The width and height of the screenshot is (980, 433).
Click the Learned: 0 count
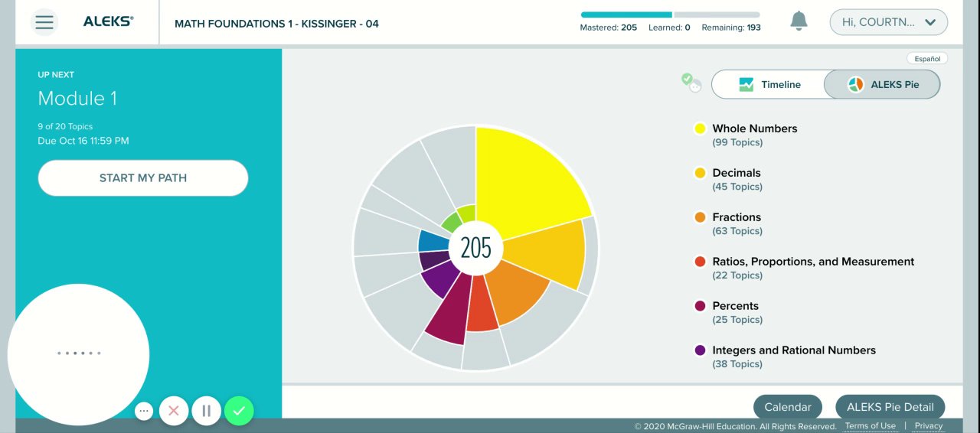670,28
